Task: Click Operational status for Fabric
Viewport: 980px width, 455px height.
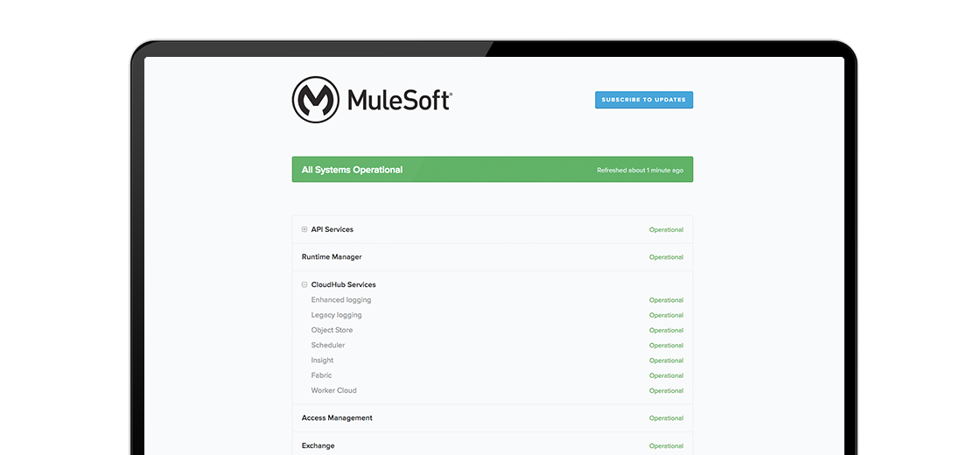Action: 666,375
